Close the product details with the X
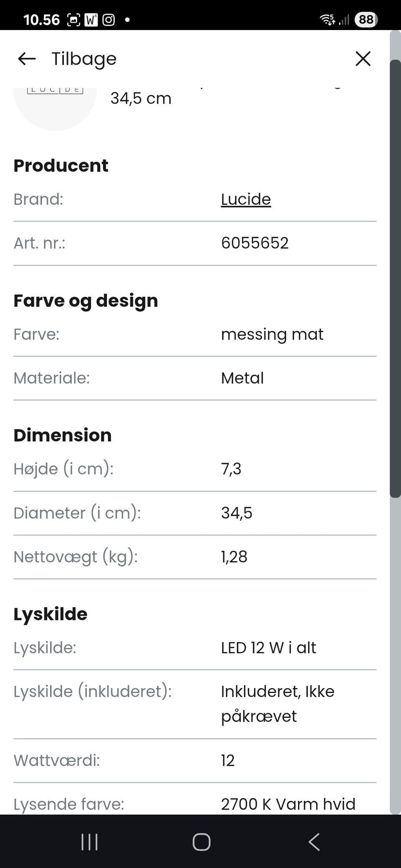The height and width of the screenshot is (868, 401). [x=363, y=59]
